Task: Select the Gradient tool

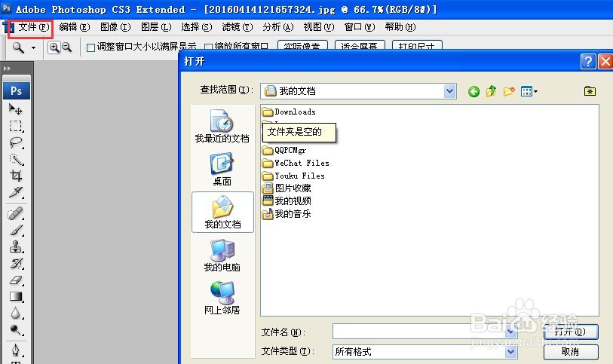Action: point(16,297)
